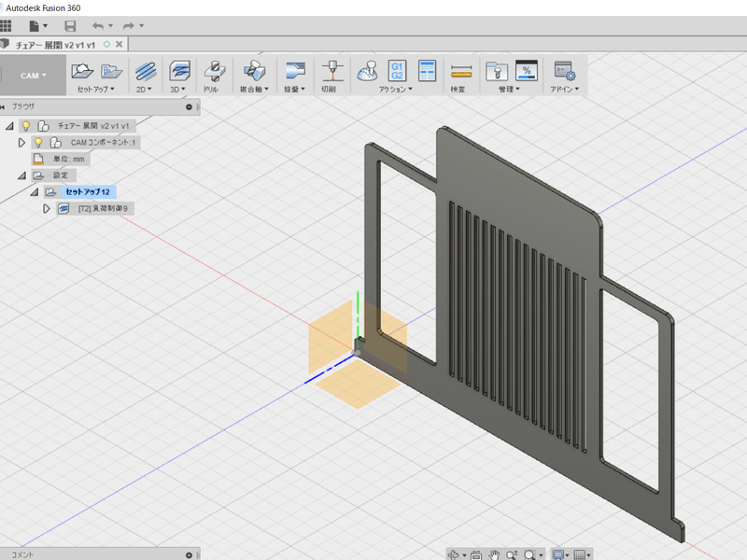Select セットアップ12 in the browser tree

coord(87,191)
